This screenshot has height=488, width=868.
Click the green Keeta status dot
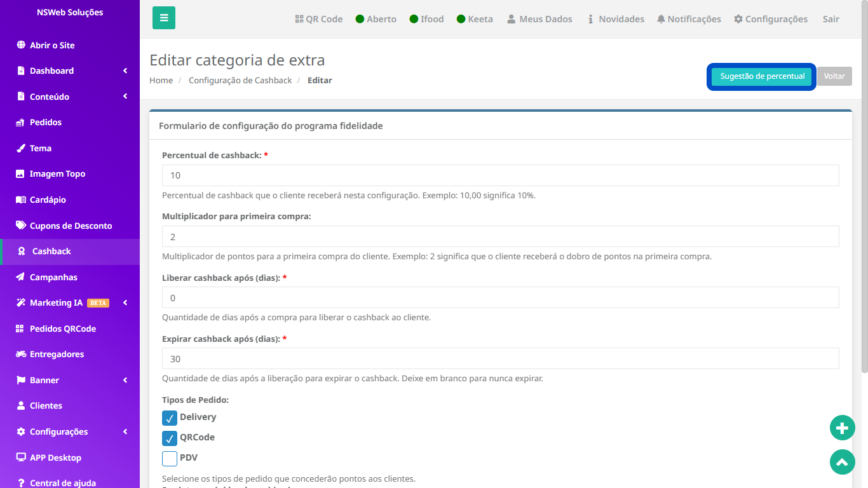pyautogui.click(x=461, y=19)
